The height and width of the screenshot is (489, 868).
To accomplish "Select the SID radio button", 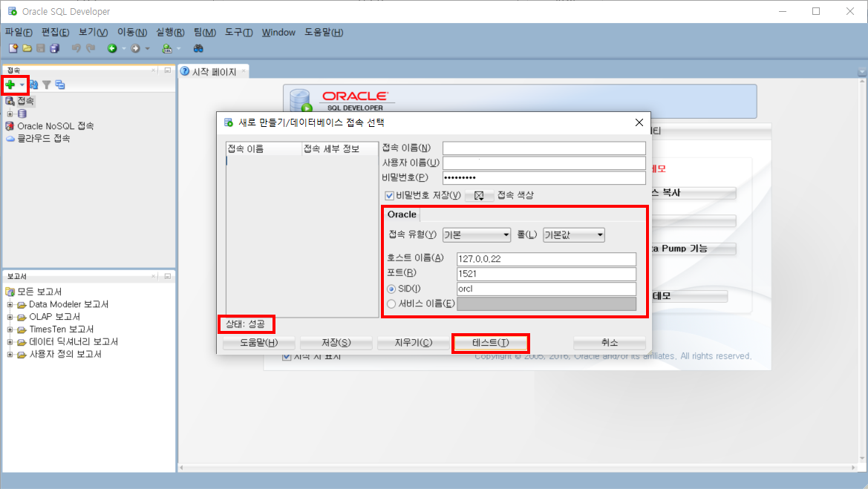I will 391,289.
